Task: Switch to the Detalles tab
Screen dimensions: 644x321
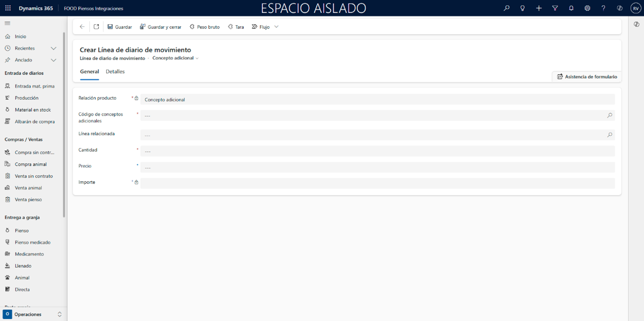Action: click(115, 72)
